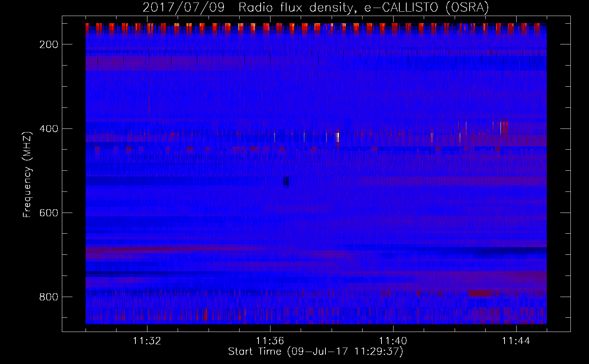Screen dimensions: 589x364
Task: Click the plot title '2017/07/09 Radio flux density, e-CALLISTO (OSRA)'
Action: (316, 7)
